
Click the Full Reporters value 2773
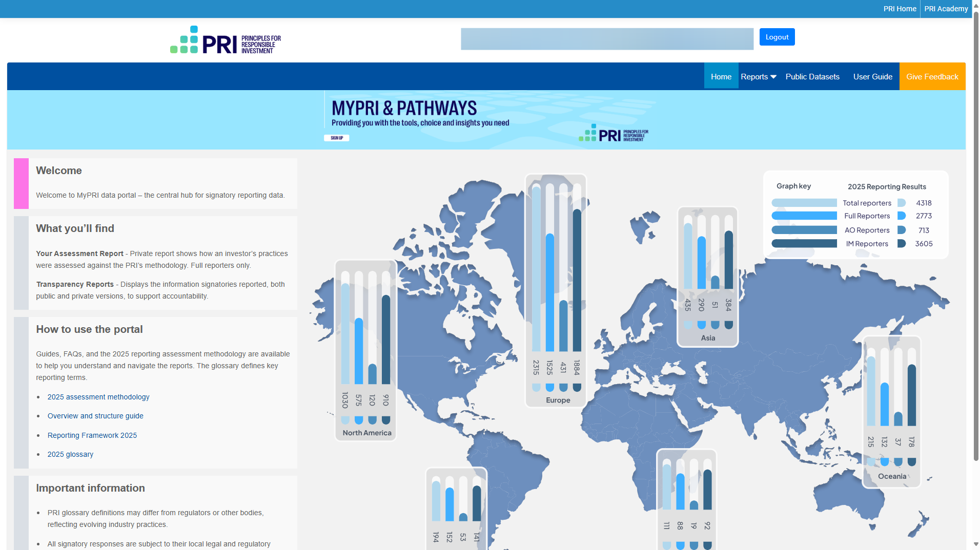(x=924, y=216)
